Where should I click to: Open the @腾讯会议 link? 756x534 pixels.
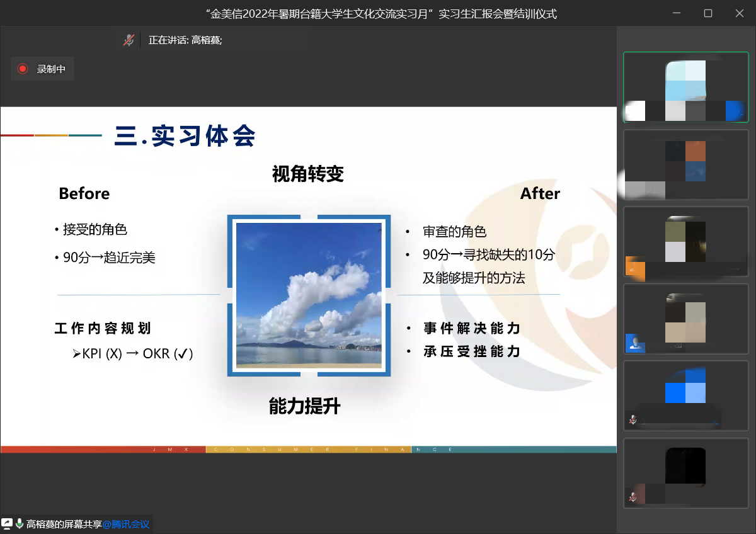(x=126, y=524)
